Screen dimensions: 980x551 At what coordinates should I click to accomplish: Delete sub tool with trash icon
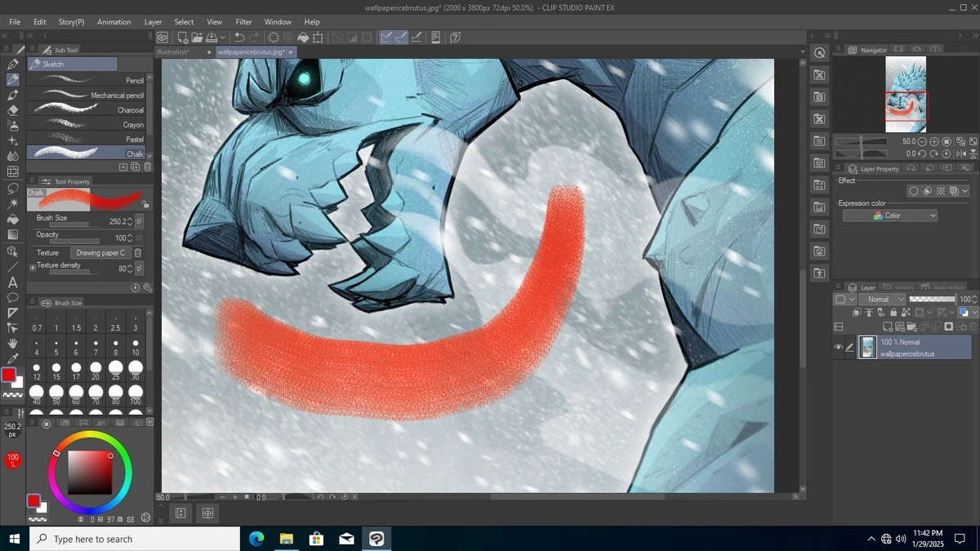[x=148, y=167]
